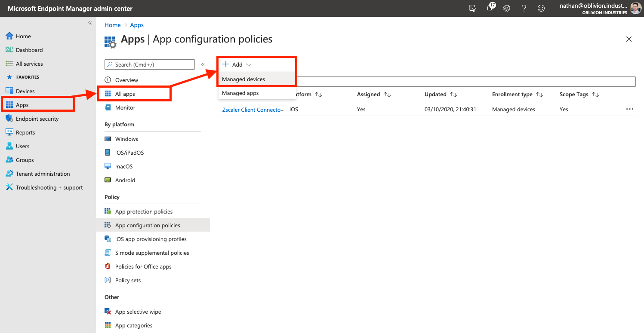Select Managed devices from Add menu

[x=243, y=79]
